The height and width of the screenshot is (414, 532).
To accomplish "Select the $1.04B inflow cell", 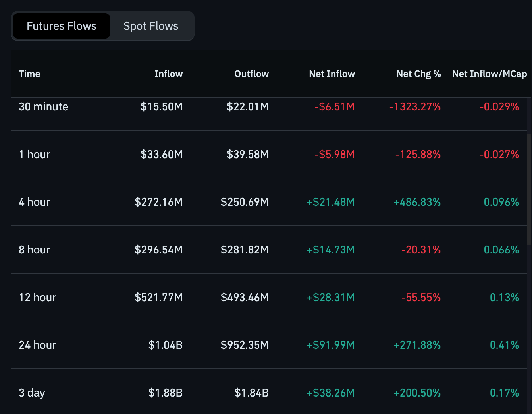I will (x=165, y=345).
